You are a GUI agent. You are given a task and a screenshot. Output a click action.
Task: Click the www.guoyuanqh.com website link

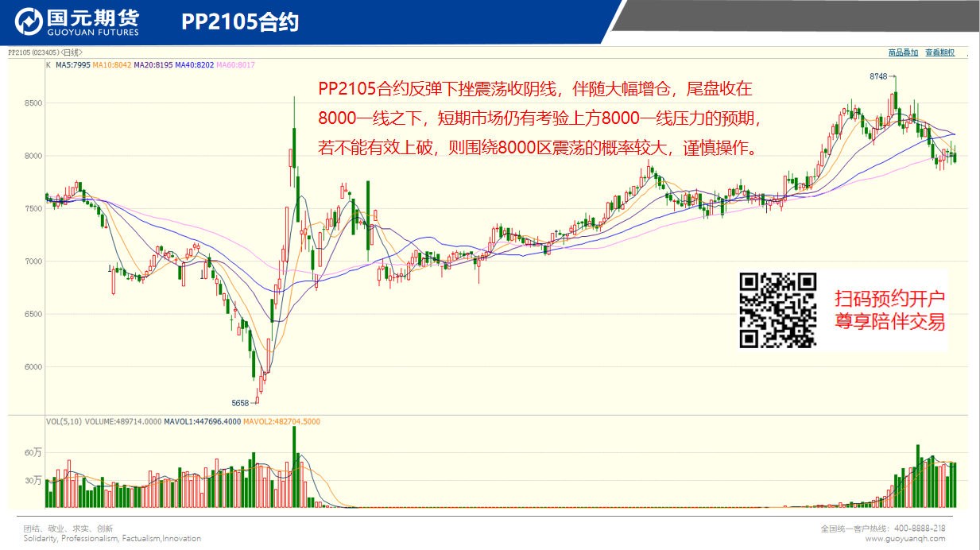[x=905, y=538]
